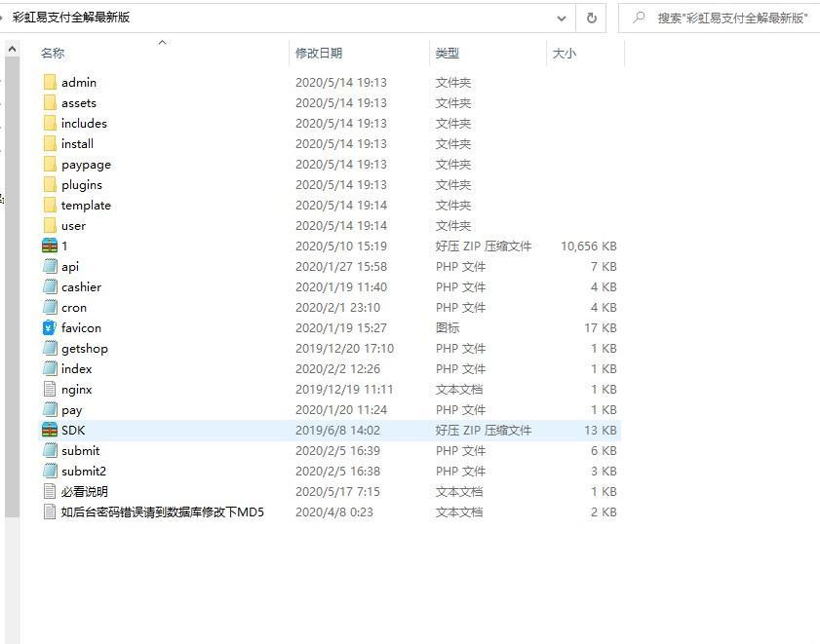The height and width of the screenshot is (644, 820).
Task: Click the sort arrow above 名称 column
Action: pyautogui.click(x=162, y=42)
